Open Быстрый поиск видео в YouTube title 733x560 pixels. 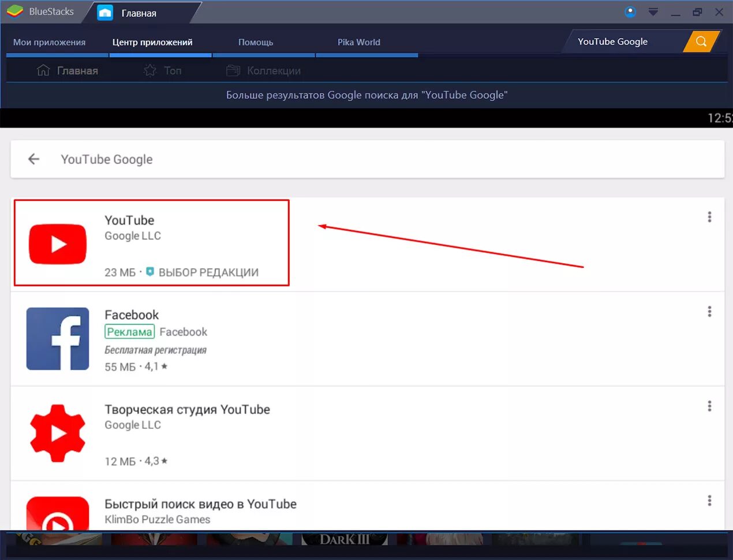tap(200, 504)
